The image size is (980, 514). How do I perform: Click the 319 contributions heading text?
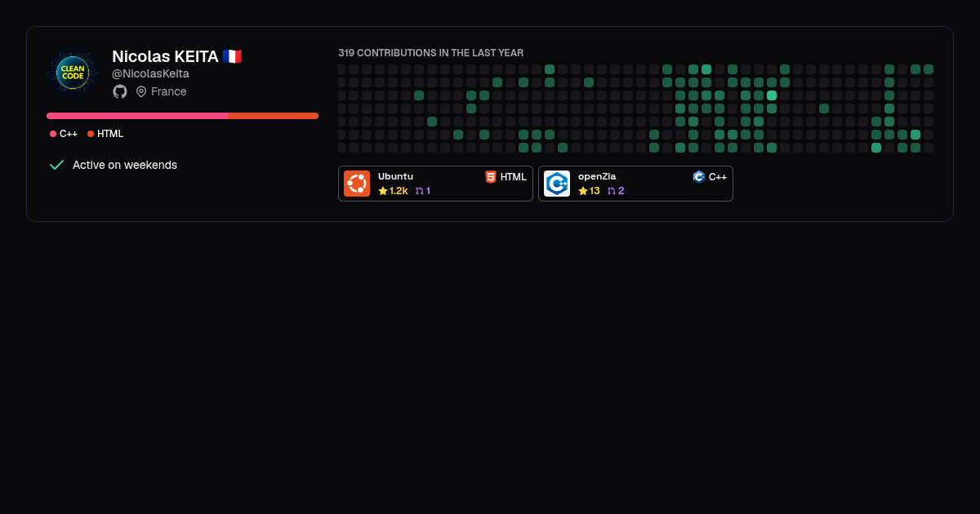pyautogui.click(x=431, y=53)
